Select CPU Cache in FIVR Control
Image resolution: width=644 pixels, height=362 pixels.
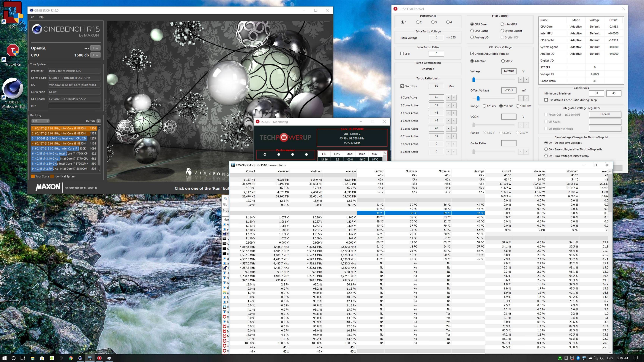479,31
